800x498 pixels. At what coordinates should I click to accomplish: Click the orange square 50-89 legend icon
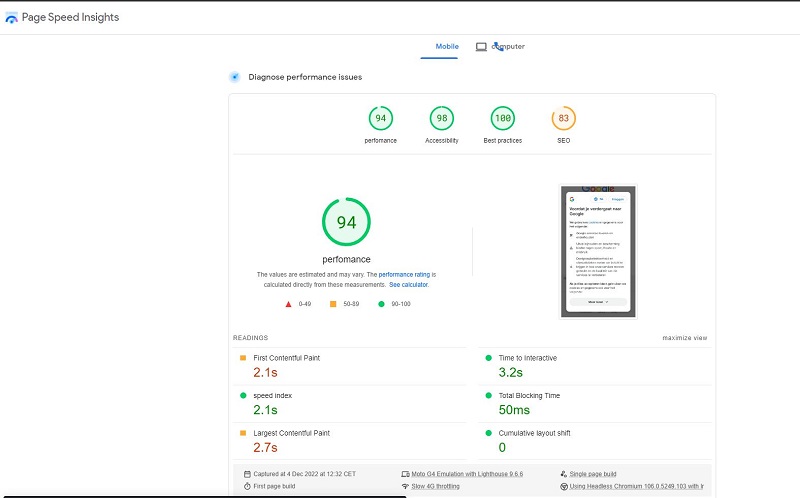coord(333,304)
